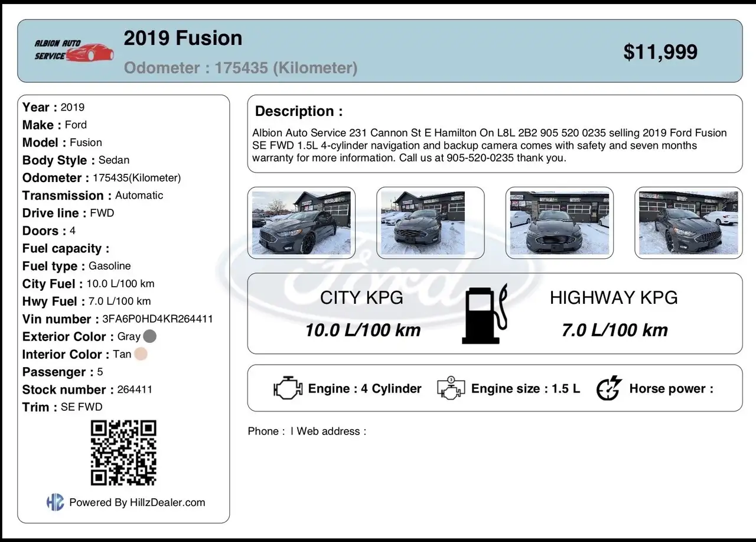
Task: Click the HillzDealer logo icon
Action: click(55, 502)
